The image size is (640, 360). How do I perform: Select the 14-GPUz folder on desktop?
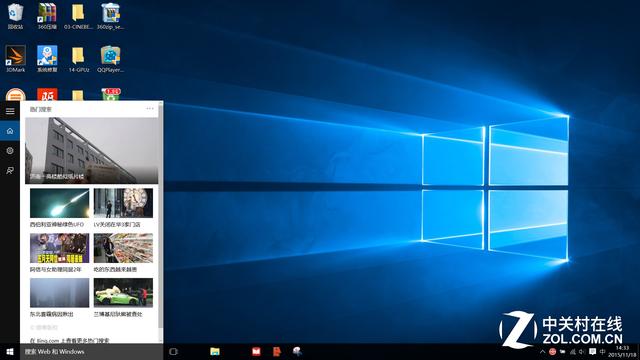click(78, 59)
